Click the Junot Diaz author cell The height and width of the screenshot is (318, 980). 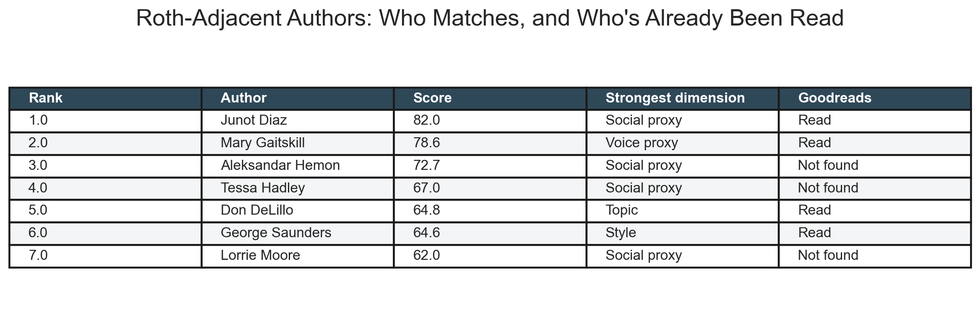pos(254,121)
